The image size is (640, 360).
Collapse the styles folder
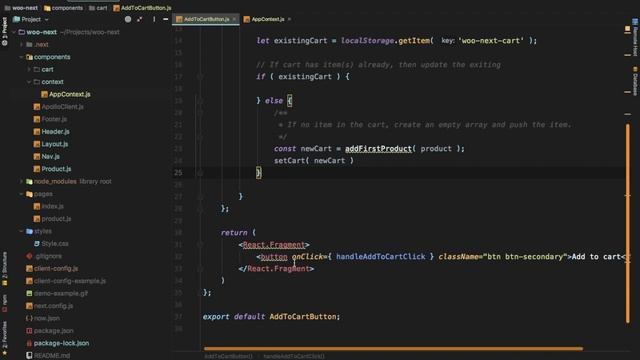[22, 231]
